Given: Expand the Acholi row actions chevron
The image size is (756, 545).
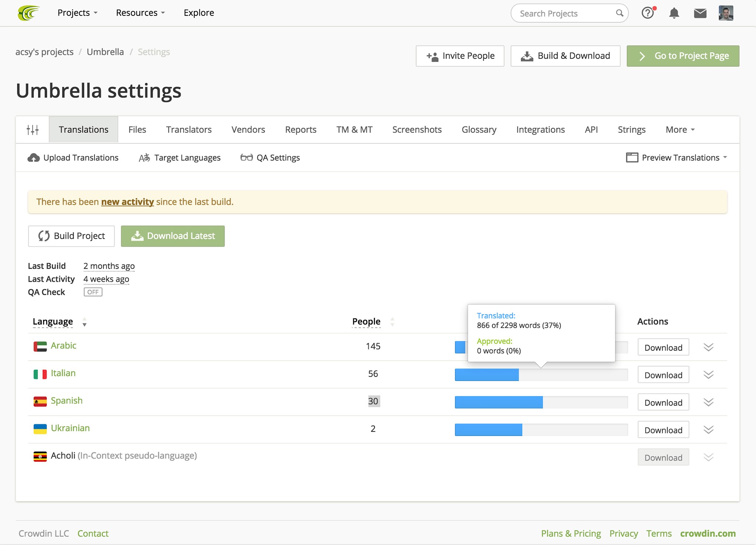Looking at the screenshot, I should click(708, 458).
